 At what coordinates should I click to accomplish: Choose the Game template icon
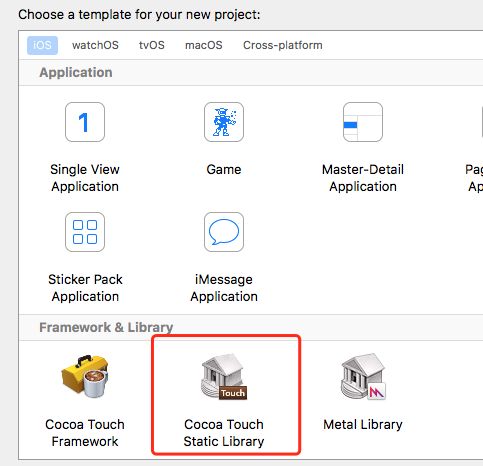(224, 122)
